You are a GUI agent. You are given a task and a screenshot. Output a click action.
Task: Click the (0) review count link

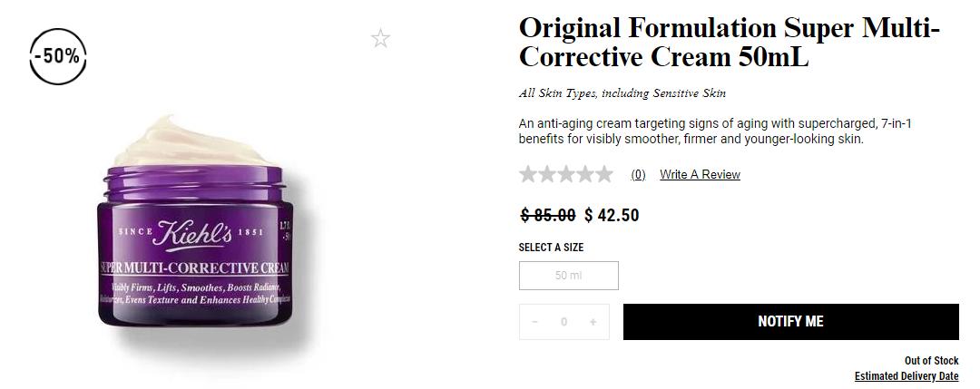[x=638, y=175]
